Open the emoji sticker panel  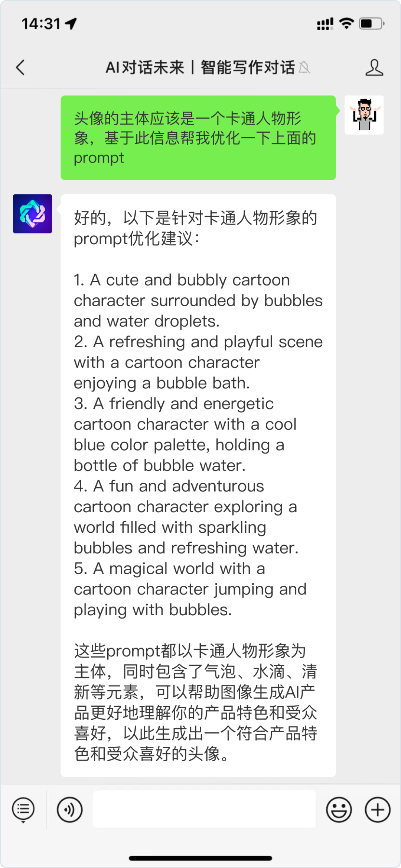[339, 810]
